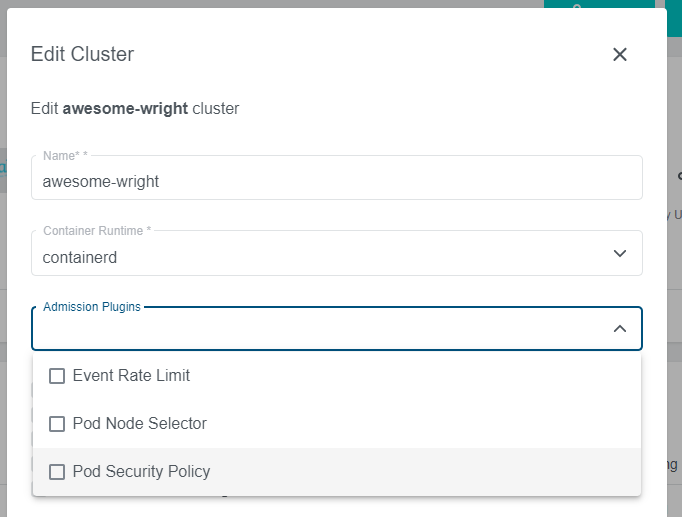
Task: Click the bold awesome-wright name in subtitle
Action: 125,108
